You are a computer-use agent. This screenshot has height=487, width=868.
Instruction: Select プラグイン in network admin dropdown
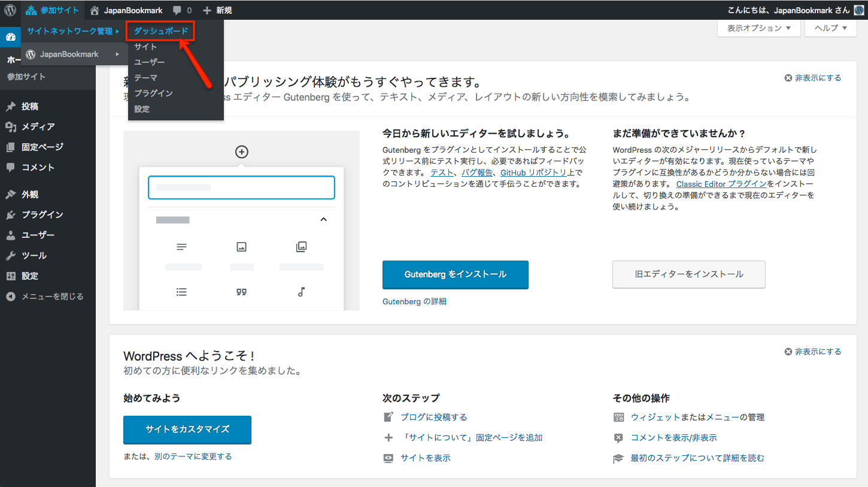154,93
